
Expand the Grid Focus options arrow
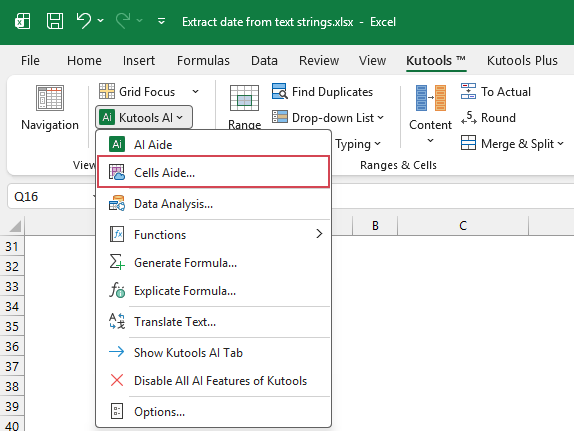coord(195,92)
